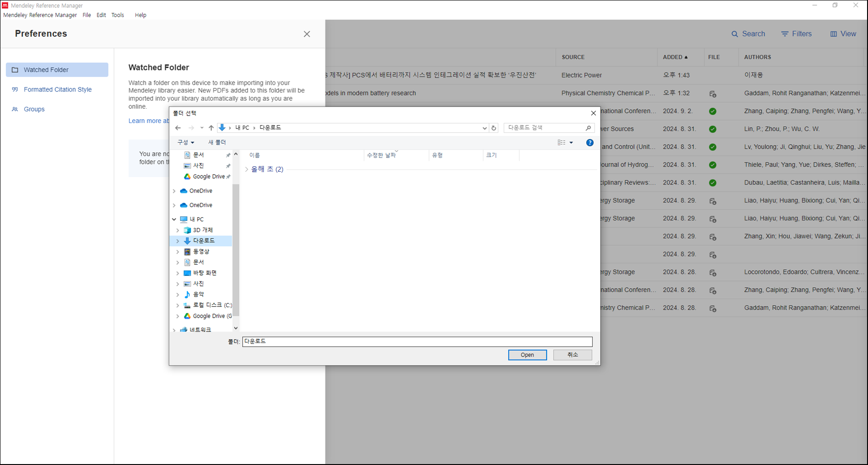Click navigation tree scrollbar down arrow

click(236, 328)
